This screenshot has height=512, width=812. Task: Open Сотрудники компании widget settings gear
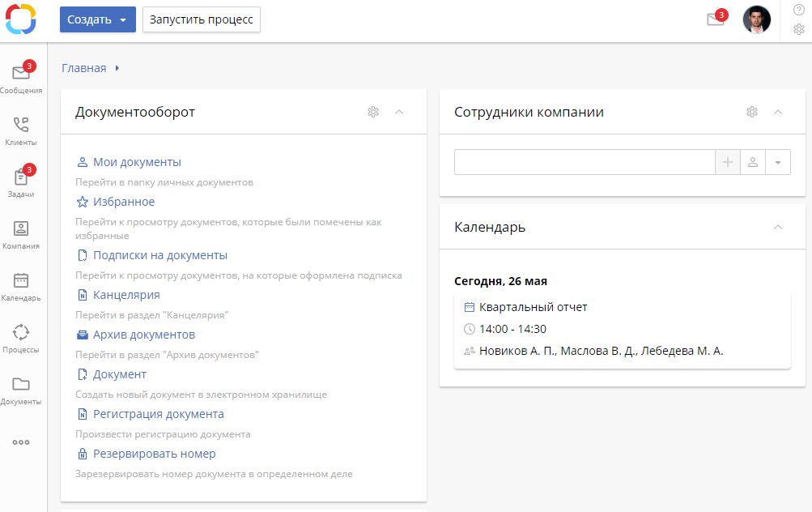click(752, 112)
